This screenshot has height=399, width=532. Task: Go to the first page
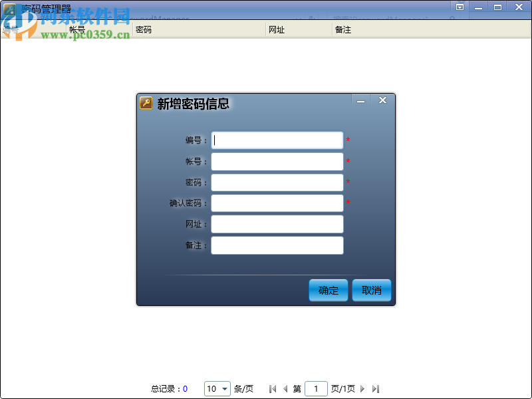point(273,388)
